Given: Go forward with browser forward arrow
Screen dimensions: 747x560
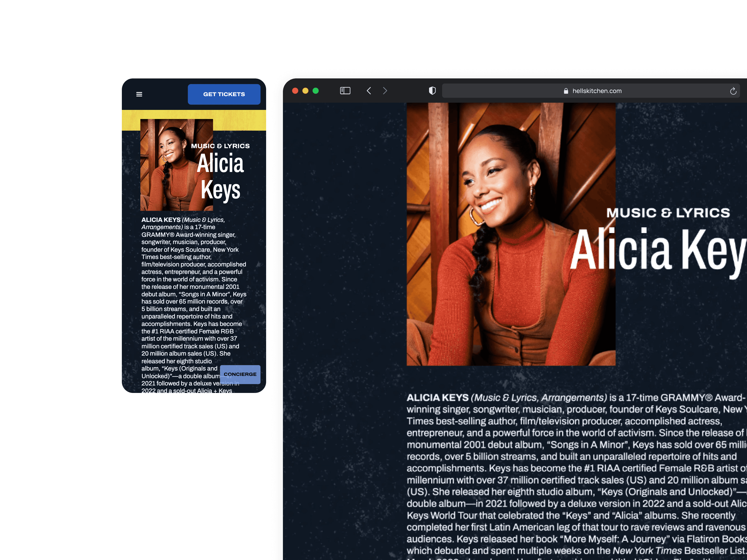Looking at the screenshot, I should pyautogui.click(x=385, y=91).
